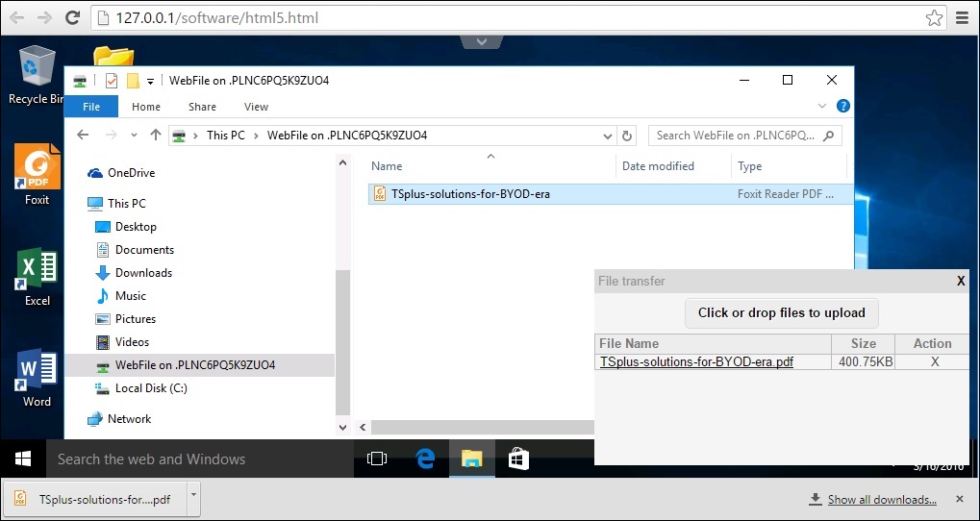Viewport: 980px width, 521px height.
Task: Open download item options arrow in Chrome
Action: (x=193, y=499)
